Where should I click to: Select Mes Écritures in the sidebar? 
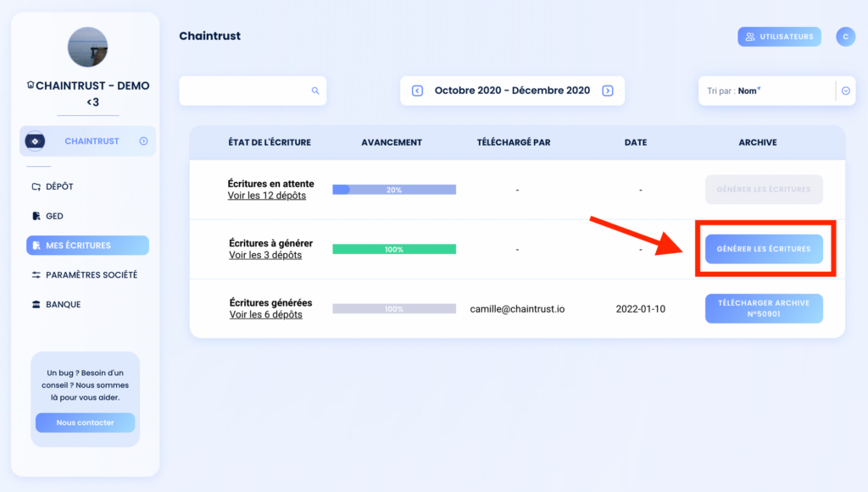[87, 246]
